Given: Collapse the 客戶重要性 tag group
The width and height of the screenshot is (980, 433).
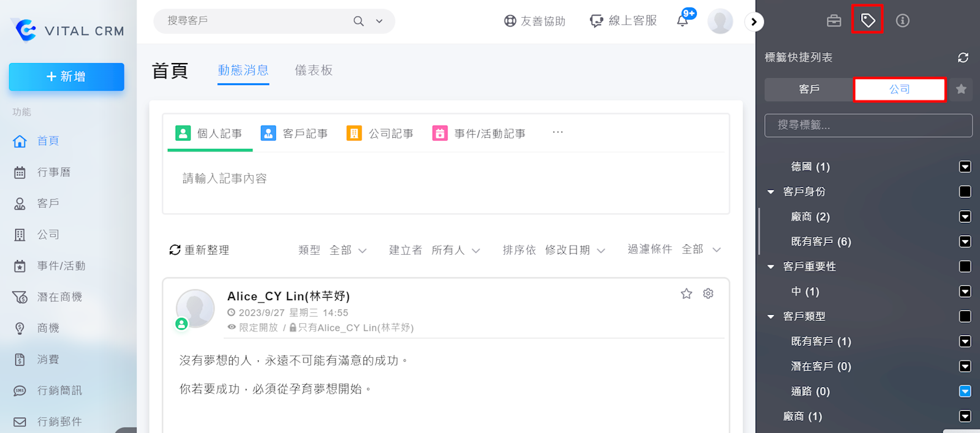Looking at the screenshot, I should (x=771, y=266).
